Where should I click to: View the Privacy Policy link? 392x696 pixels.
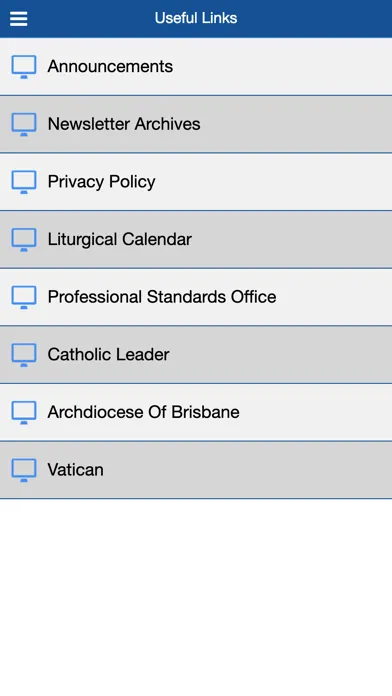tap(196, 182)
